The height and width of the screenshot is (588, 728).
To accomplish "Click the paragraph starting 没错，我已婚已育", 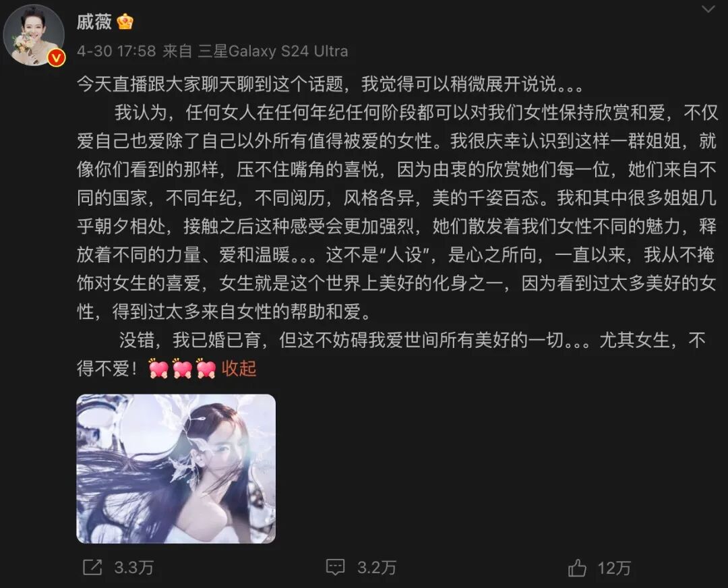I will point(392,355).
